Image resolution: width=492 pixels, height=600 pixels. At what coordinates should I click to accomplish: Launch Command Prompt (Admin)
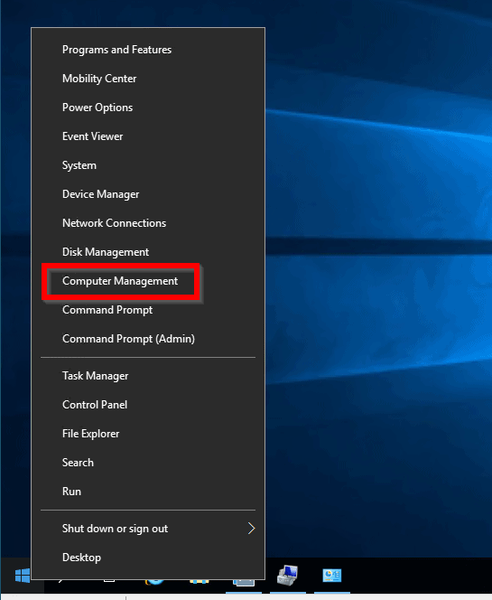point(148,339)
